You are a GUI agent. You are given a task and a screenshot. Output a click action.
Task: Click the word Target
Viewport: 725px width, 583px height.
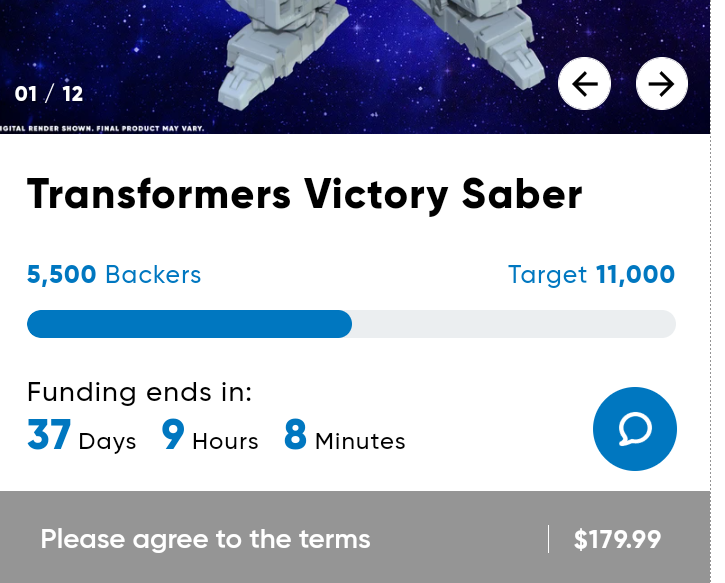[x=547, y=275]
